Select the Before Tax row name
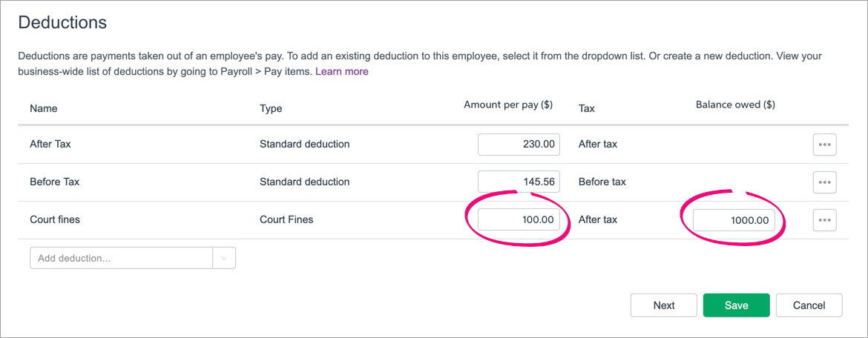The width and height of the screenshot is (868, 338). point(54,182)
